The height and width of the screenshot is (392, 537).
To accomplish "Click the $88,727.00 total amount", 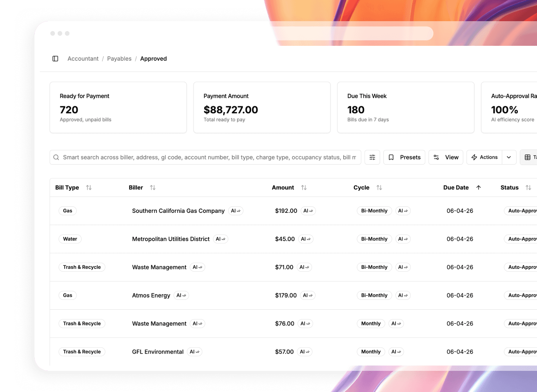I will tap(231, 110).
